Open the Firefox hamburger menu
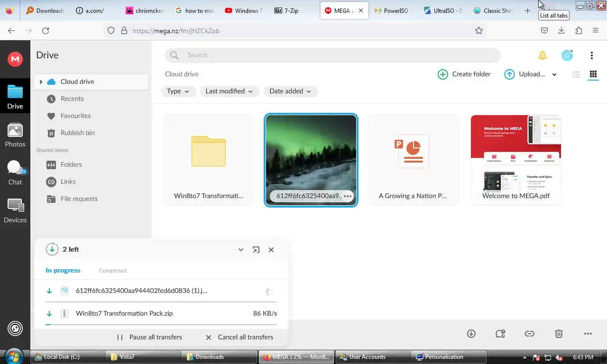Screen dimensions: 607x364 pyautogui.click(x=596, y=31)
